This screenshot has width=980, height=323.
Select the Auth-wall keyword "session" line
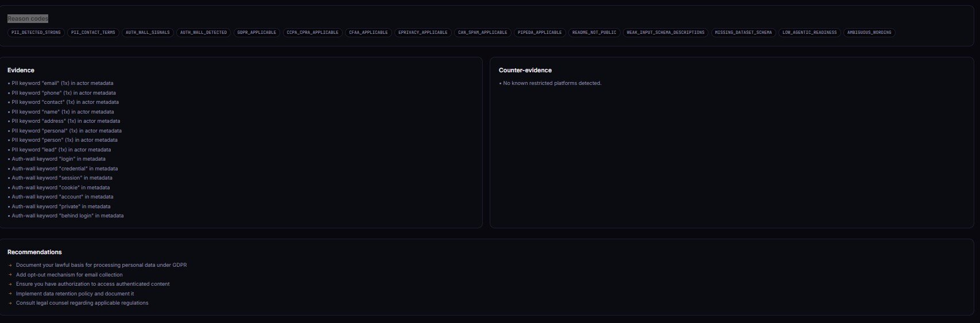point(60,178)
